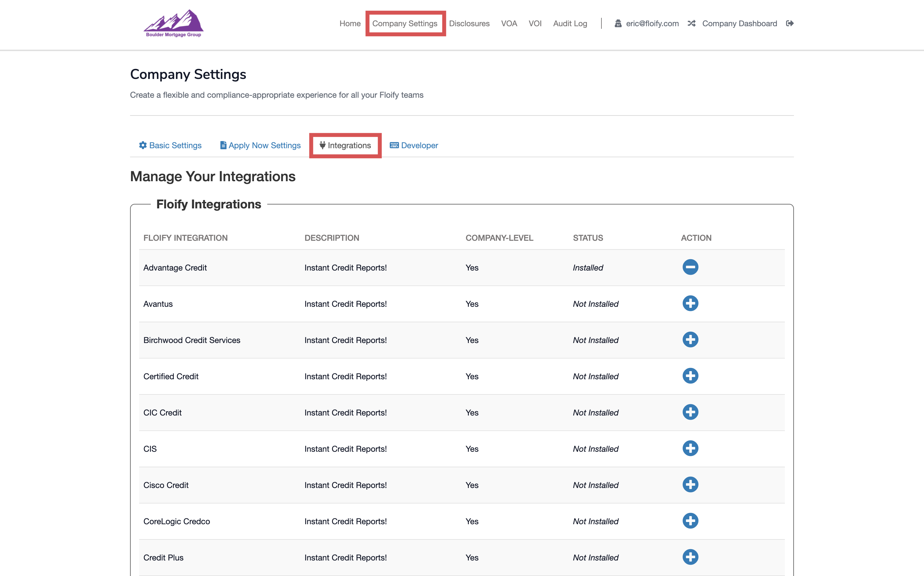The height and width of the screenshot is (576, 924).
Task: Select the Integrations tab
Action: (345, 145)
